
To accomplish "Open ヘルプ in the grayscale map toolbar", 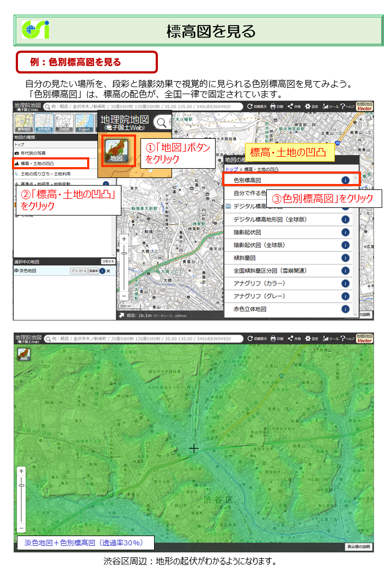I will 347,107.
